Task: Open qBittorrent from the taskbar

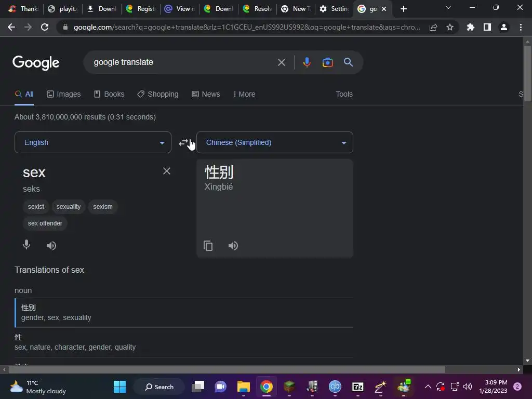Action: point(335,387)
